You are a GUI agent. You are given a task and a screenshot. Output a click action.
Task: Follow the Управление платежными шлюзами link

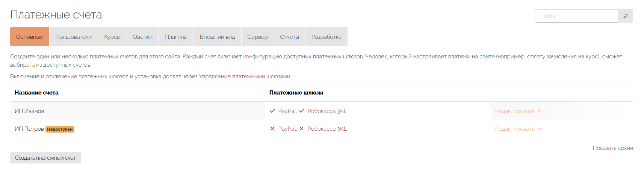(245, 76)
